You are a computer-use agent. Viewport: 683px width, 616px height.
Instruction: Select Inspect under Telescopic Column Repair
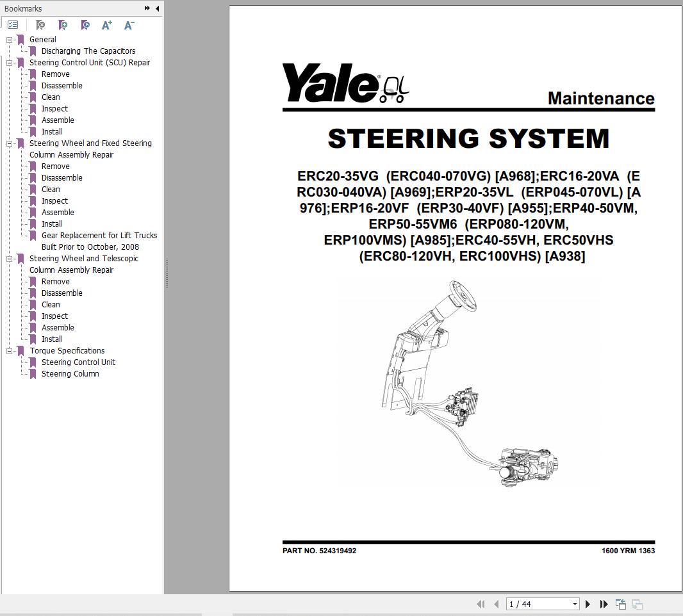point(54,316)
